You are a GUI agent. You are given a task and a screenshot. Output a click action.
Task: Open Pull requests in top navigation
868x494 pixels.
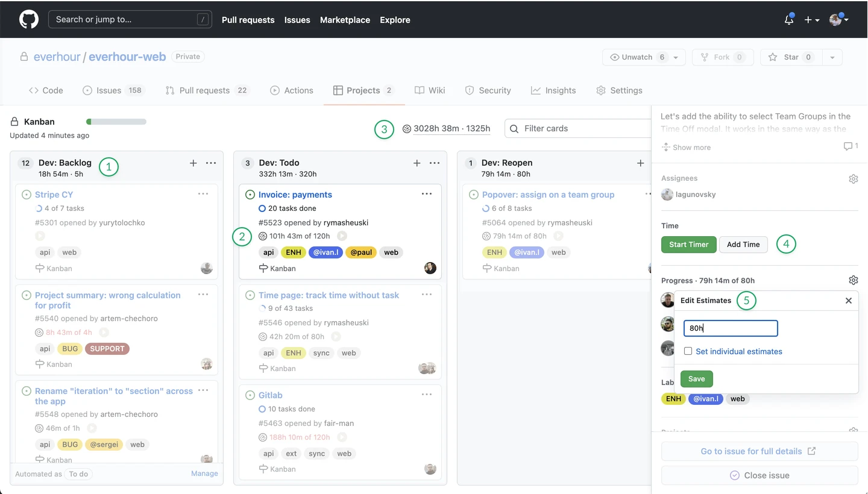[248, 20]
